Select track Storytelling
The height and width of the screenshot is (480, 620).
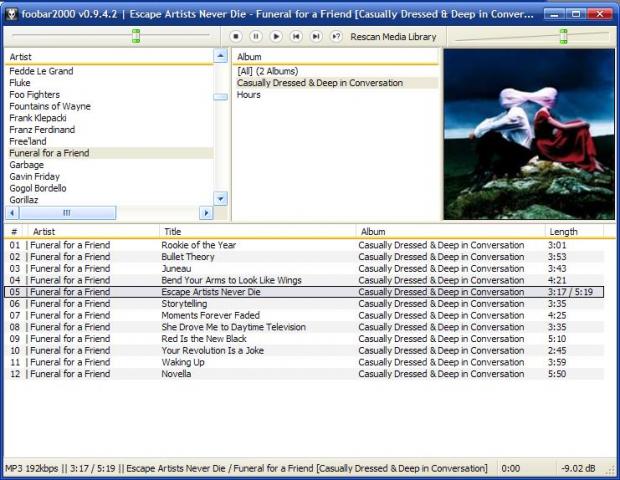tap(304, 304)
